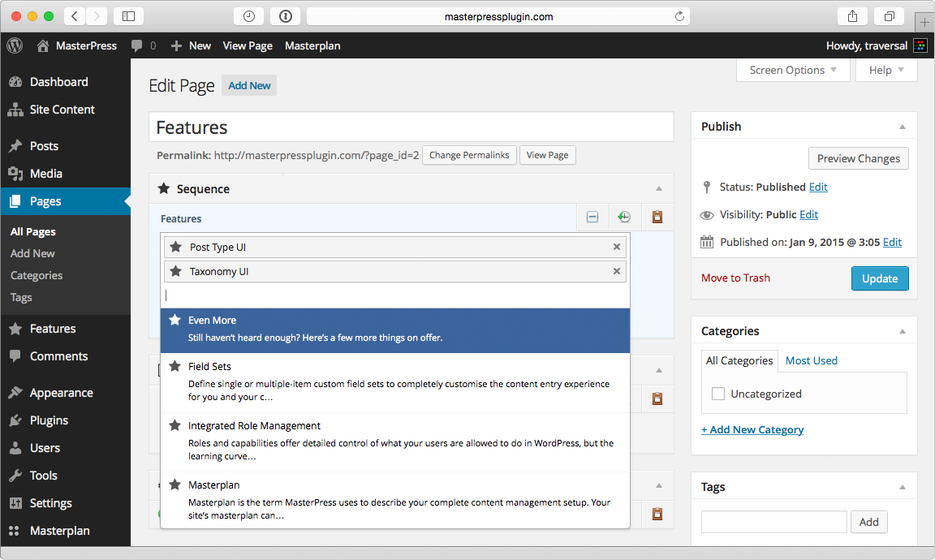Click the user avatar next to Howdy, traversal
Image resolution: width=935 pixels, height=560 pixels.
pyautogui.click(x=920, y=45)
